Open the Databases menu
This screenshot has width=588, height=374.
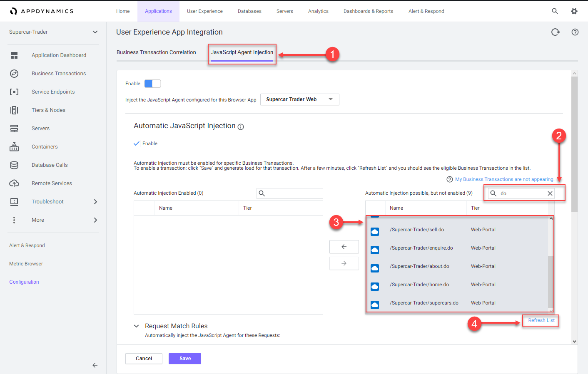point(249,11)
